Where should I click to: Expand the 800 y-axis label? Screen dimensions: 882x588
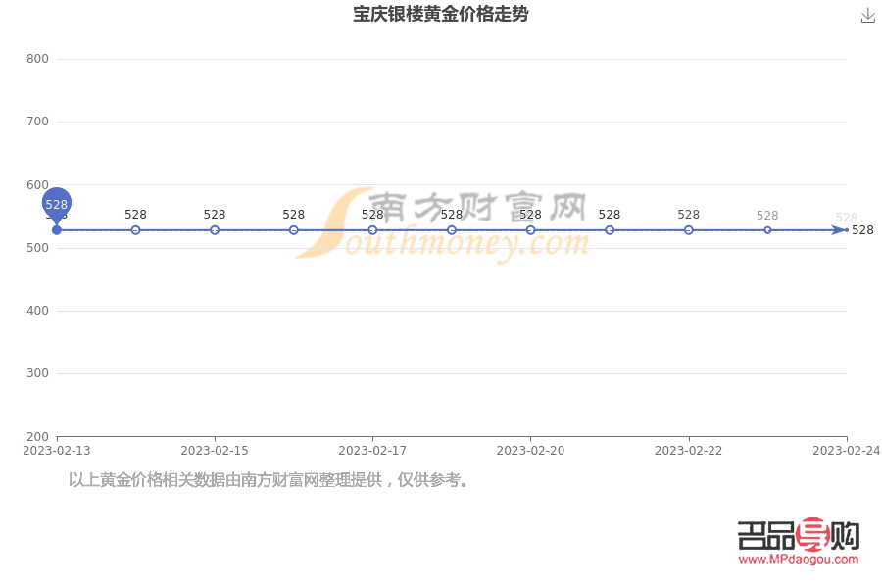pyautogui.click(x=39, y=58)
